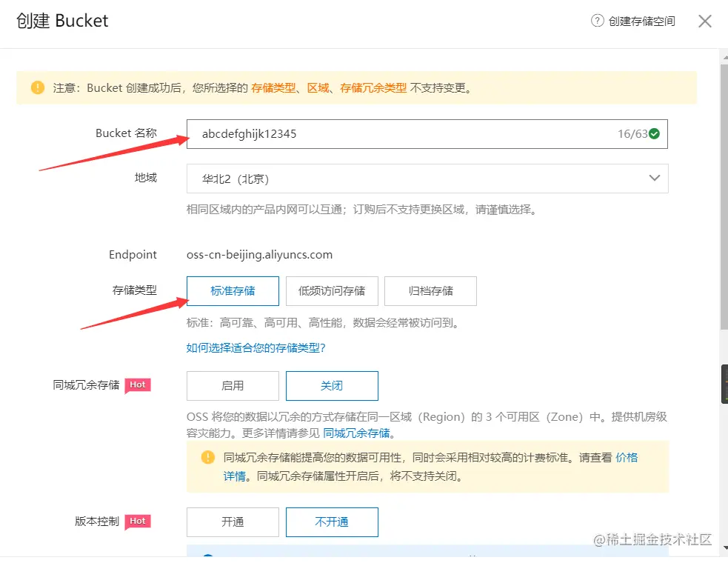This screenshot has height=563, width=728.
Task: Open the 创建存储空间 help link
Action: (641, 21)
